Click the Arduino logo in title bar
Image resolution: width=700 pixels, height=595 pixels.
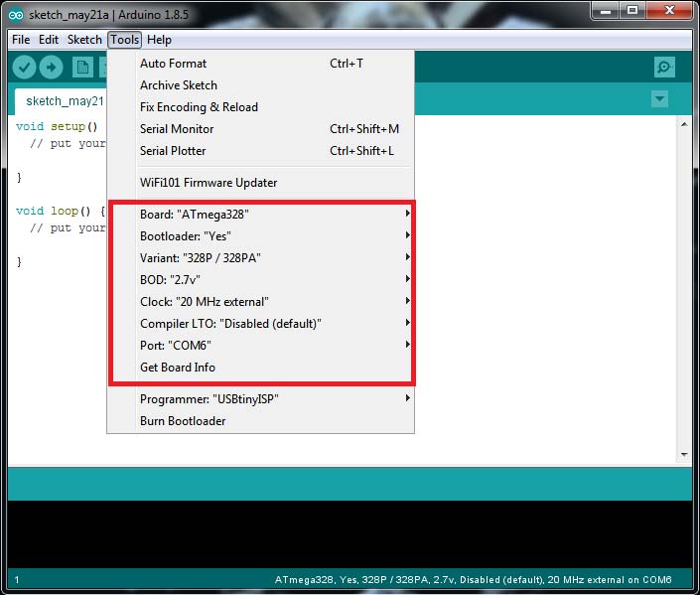[x=16, y=15]
